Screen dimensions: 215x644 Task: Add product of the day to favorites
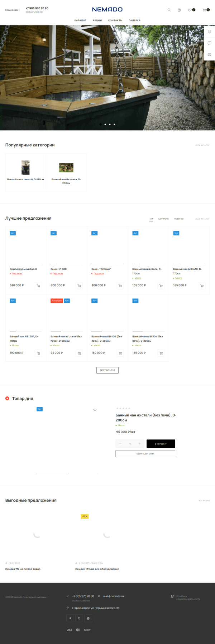(95, 410)
